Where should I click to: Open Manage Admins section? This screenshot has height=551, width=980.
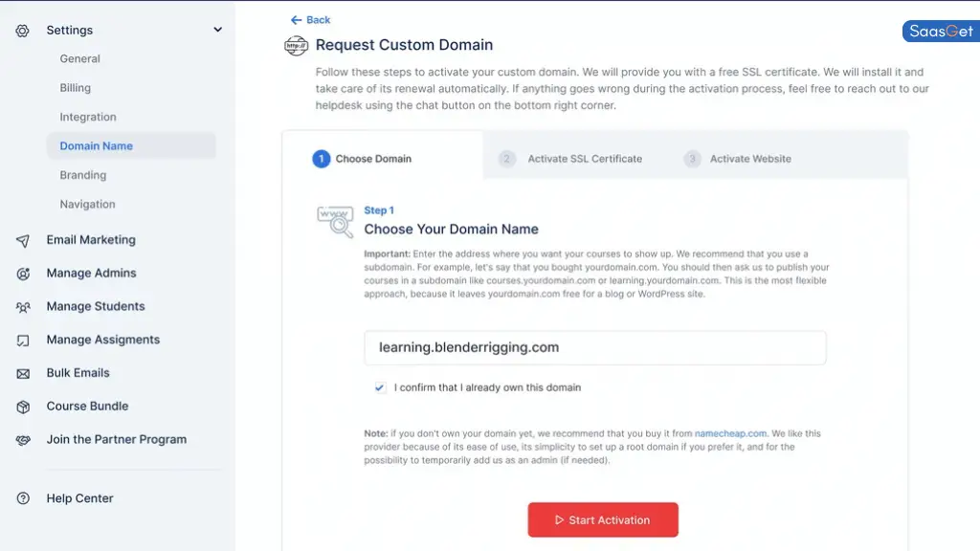[x=91, y=273]
